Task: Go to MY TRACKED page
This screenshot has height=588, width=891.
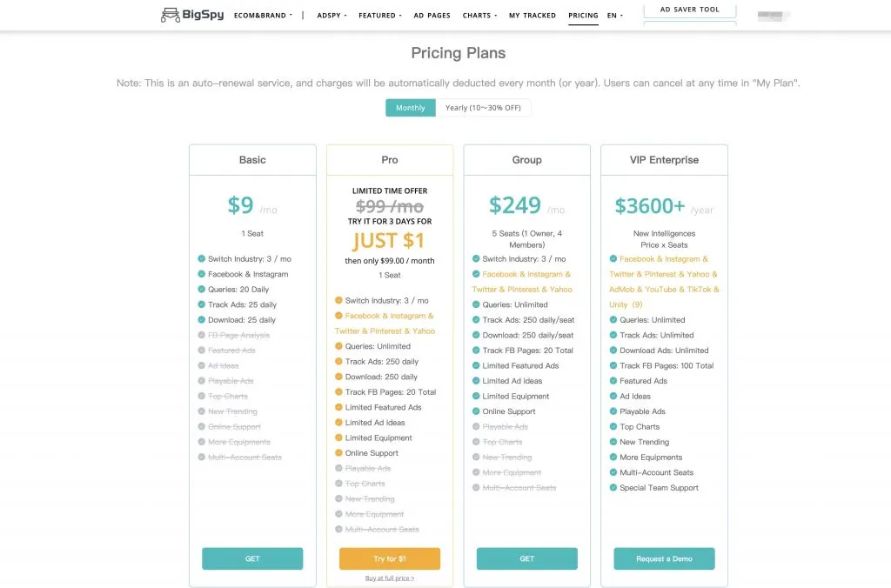Action: point(532,15)
